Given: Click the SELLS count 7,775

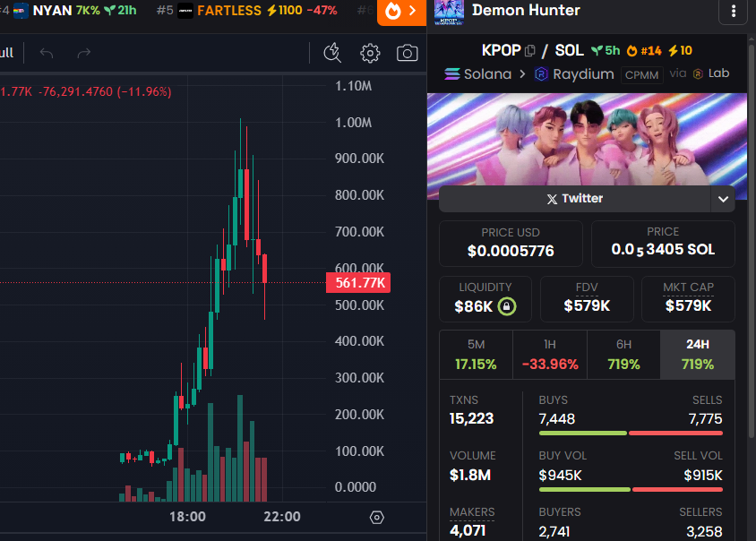Looking at the screenshot, I should pyautogui.click(x=705, y=418).
